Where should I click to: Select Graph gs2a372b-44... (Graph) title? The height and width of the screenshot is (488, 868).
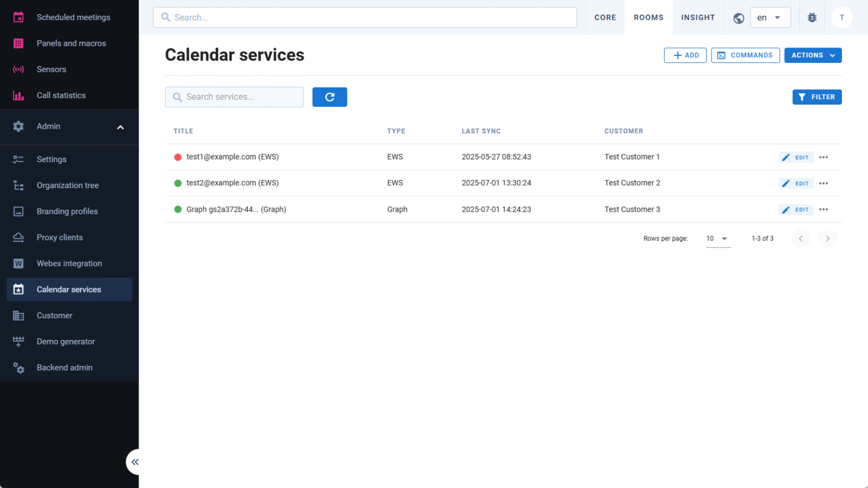[236, 210]
